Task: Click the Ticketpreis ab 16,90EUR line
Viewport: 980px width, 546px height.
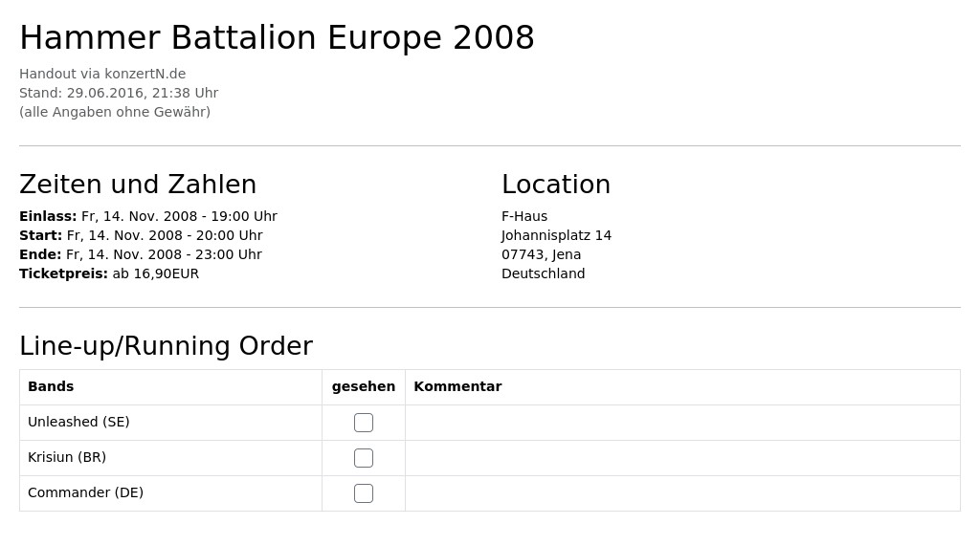Action: (x=109, y=273)
